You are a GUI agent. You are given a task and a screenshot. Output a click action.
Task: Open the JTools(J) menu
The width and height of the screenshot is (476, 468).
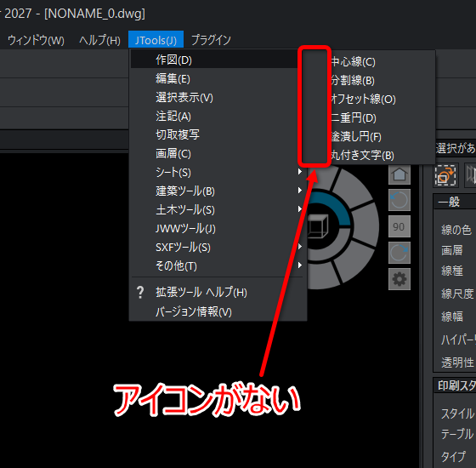pos(156,39)
